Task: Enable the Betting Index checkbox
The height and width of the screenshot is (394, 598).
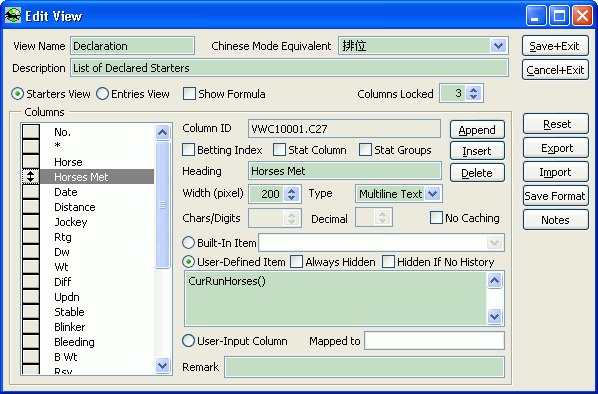Action: [188, 150]
